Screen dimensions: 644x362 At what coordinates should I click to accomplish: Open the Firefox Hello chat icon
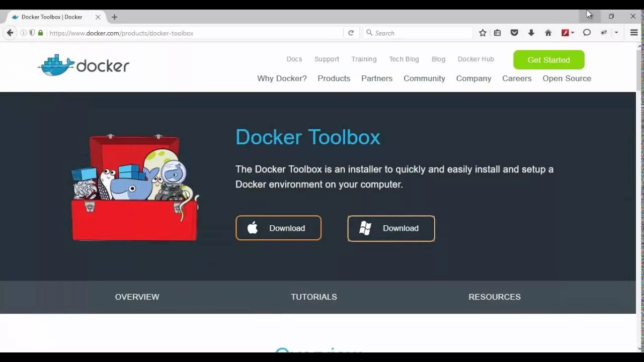pos(587,33)
